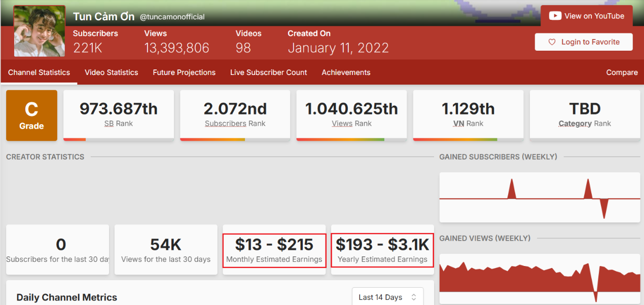
Task: Open the Last 14 Days dropdown
Action: 387,297
